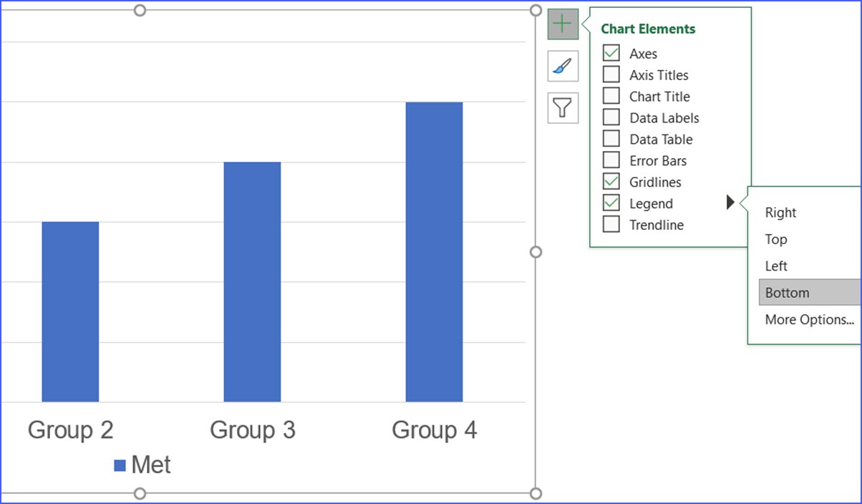
Task: Click the chart's top-right corner handle
Action: 536,10
